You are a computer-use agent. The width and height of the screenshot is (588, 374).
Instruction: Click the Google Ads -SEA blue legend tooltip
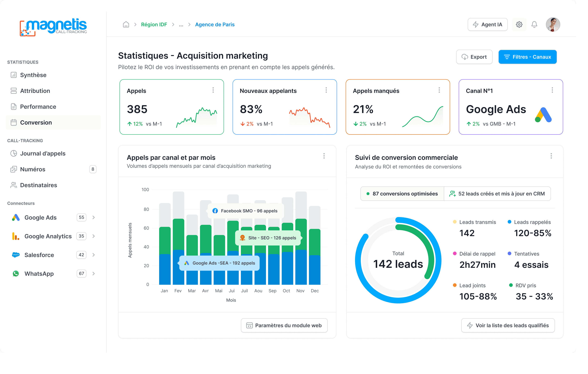click(219, 263)
